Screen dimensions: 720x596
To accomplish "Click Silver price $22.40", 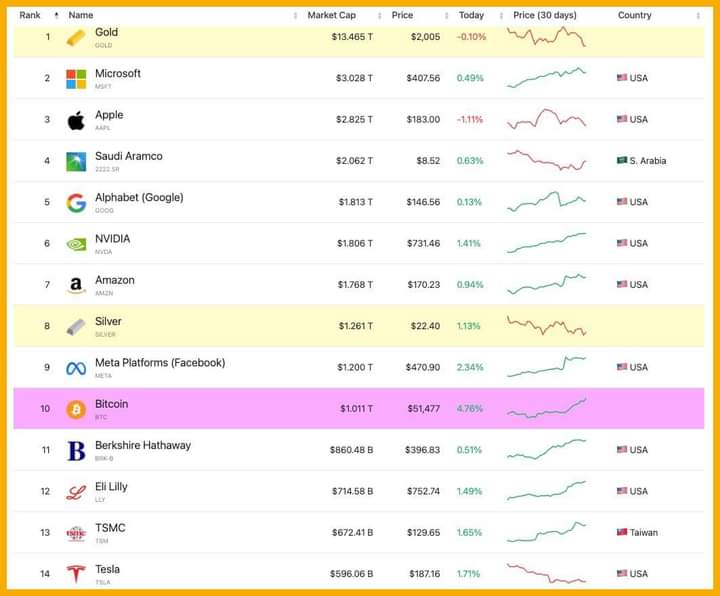I will point(425,326).
